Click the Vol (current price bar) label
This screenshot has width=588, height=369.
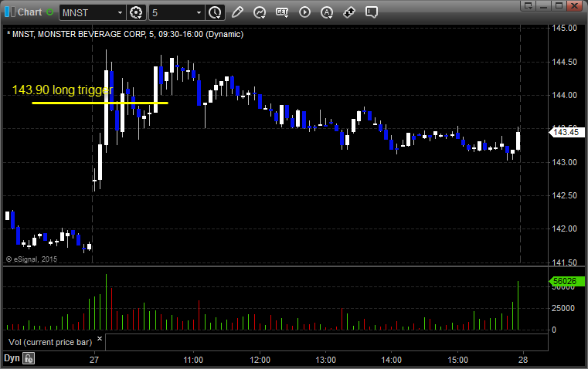pyautogui.click(x=50, y=342)
